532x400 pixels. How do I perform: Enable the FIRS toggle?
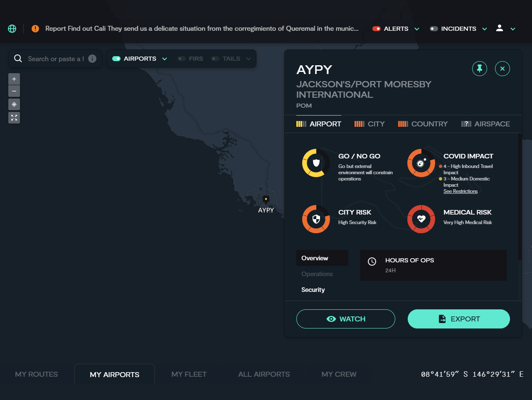[181, 59]
